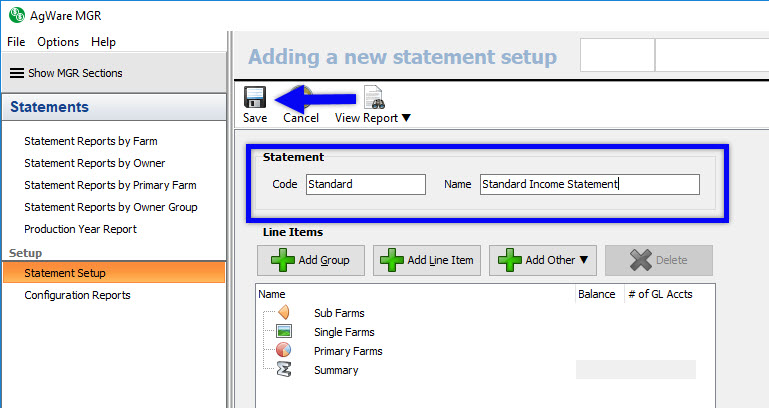Toggle Show MGR Sections hamburger menu
The image size is (769, 408).
(x=16, y=73)
